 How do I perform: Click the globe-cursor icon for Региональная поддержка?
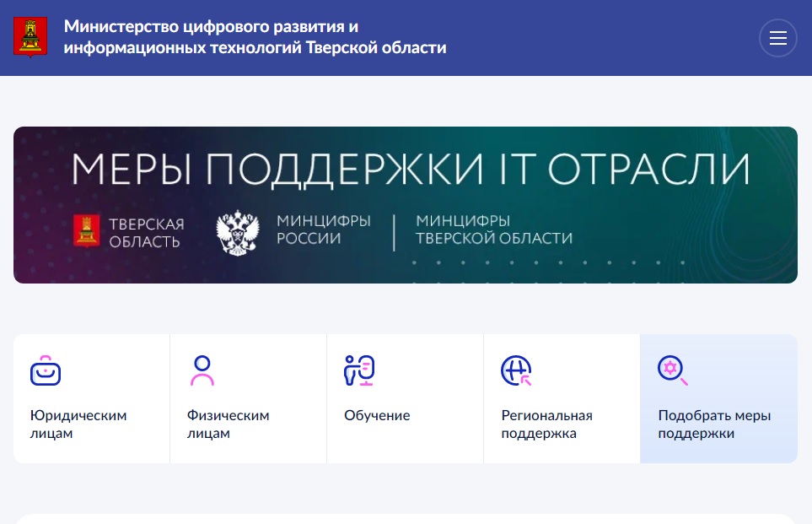tap(516, 370)
